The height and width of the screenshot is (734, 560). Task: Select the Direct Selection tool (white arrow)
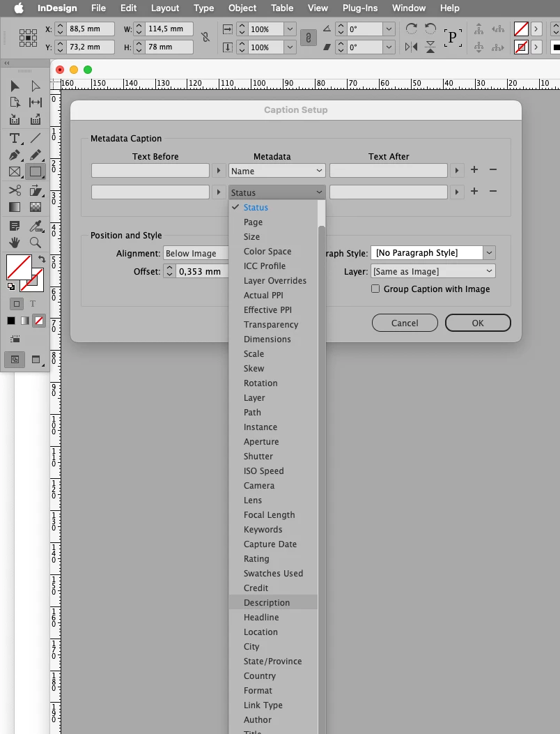point(36,86)
